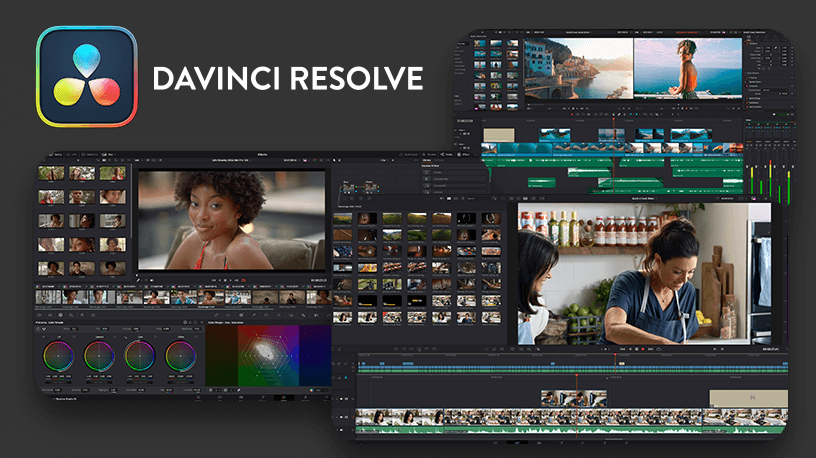Viewport: 816px width, 458px height.
Task: Reset the Offset wheel with its reset arrow
Action: pos(196,337)
